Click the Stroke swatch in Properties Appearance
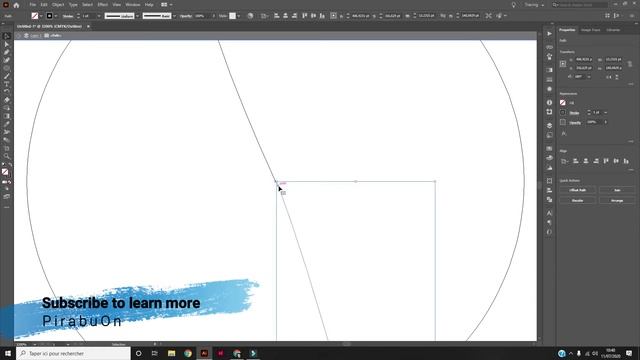Image resolution: width=640 pixels, height=360 pixels. click(x=563, y=113)
